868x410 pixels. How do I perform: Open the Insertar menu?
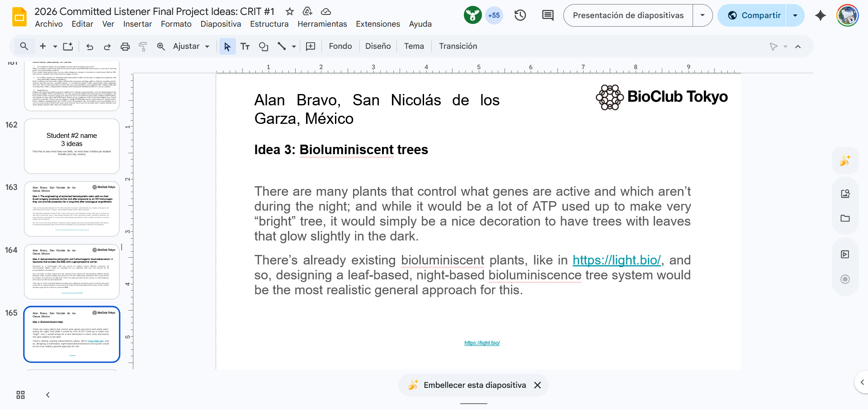pyautogui.click(x=137, y=24)
